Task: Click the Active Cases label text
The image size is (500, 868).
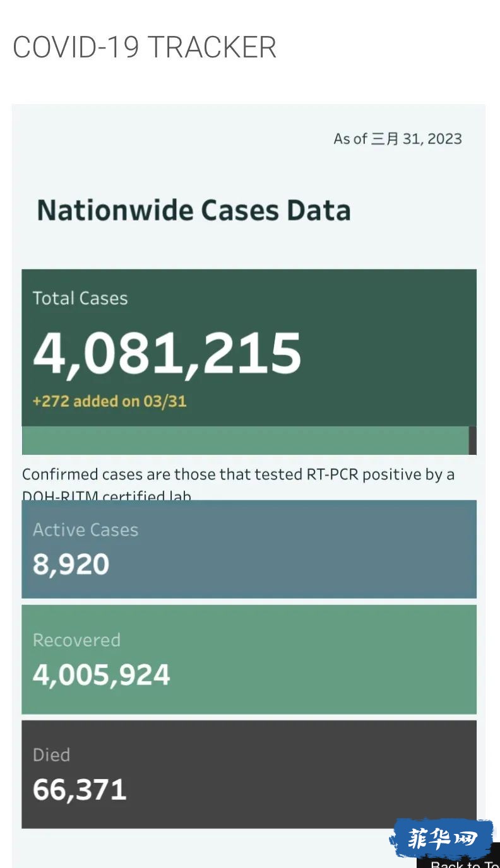Action: click(85, 530)
